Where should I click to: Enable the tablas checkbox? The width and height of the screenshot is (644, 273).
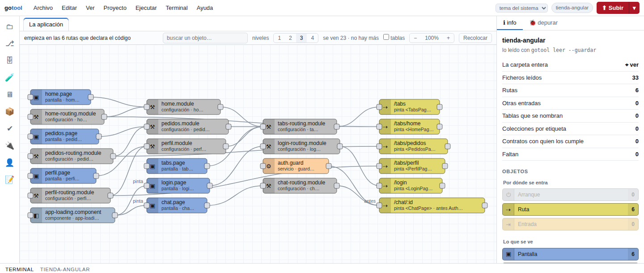point(386,38)
